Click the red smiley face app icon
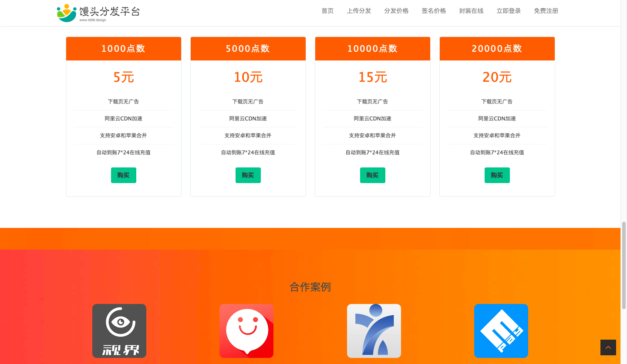The image size is (627, 364). pyautogui.click(x=246, y=331)
